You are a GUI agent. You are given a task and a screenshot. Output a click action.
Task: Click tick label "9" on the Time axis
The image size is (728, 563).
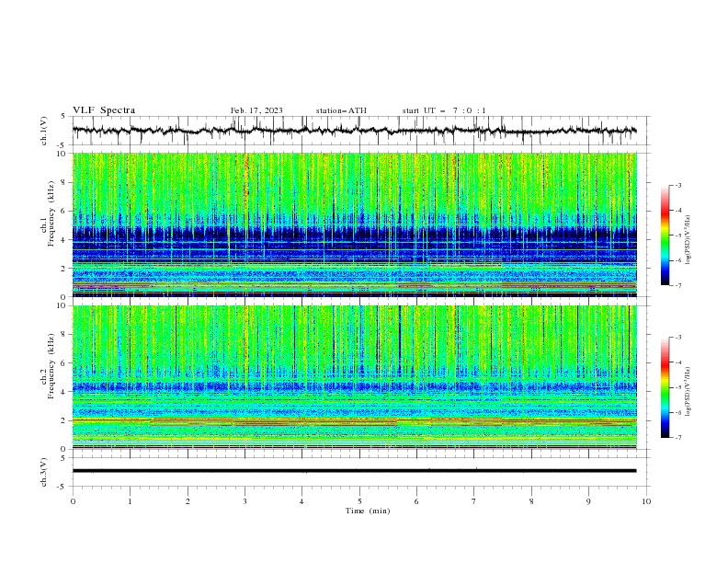(x=588, y=501)
